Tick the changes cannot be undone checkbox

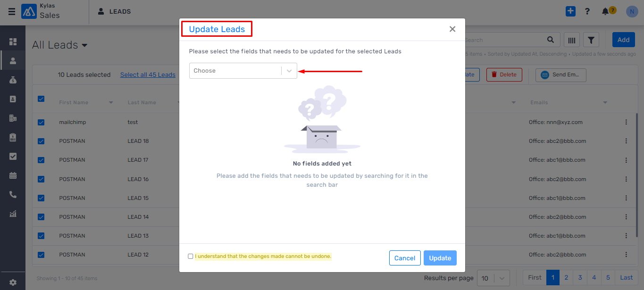[x=191, y=257]
